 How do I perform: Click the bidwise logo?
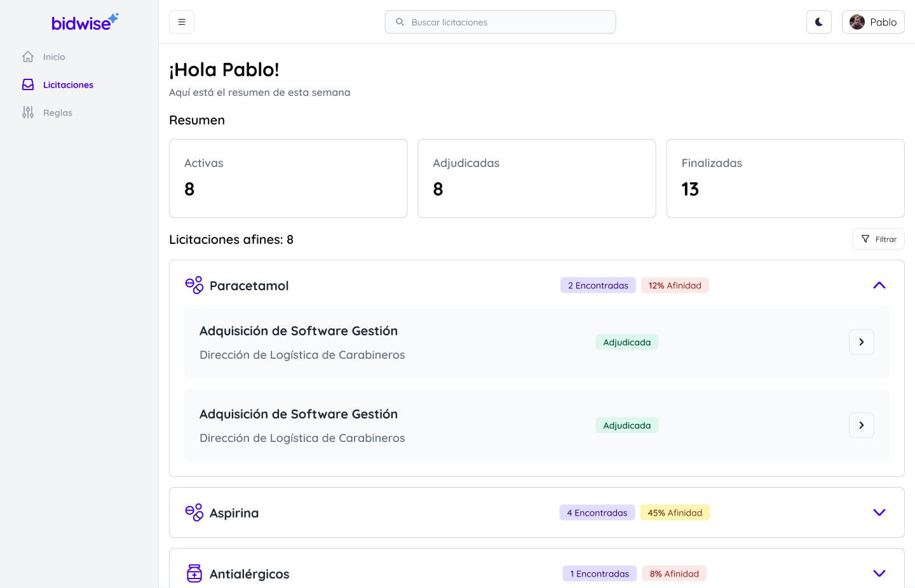tap(85, 22)
